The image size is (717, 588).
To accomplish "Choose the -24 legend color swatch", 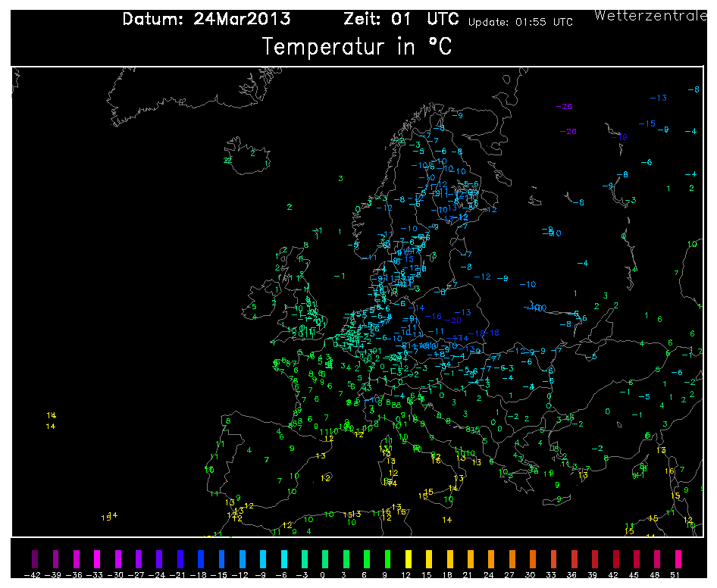I will tap(159, 558).
